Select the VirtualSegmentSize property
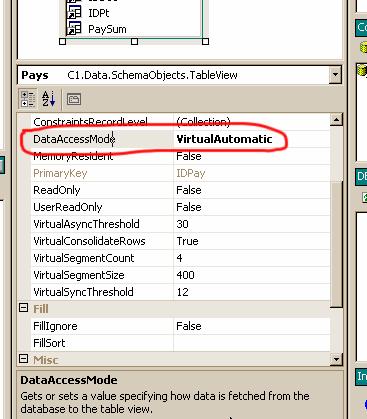Image resolution: width=367 pixels, height=419 pixels. point(79,275)
